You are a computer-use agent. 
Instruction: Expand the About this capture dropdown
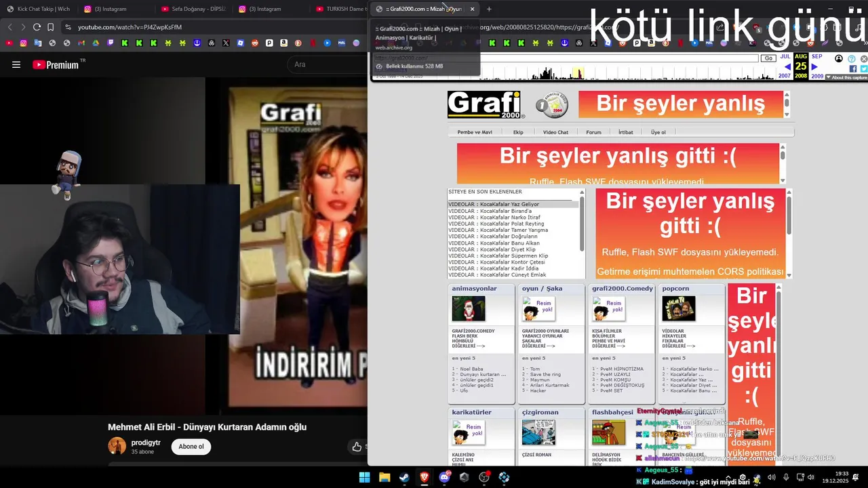[x=846, y=77]
